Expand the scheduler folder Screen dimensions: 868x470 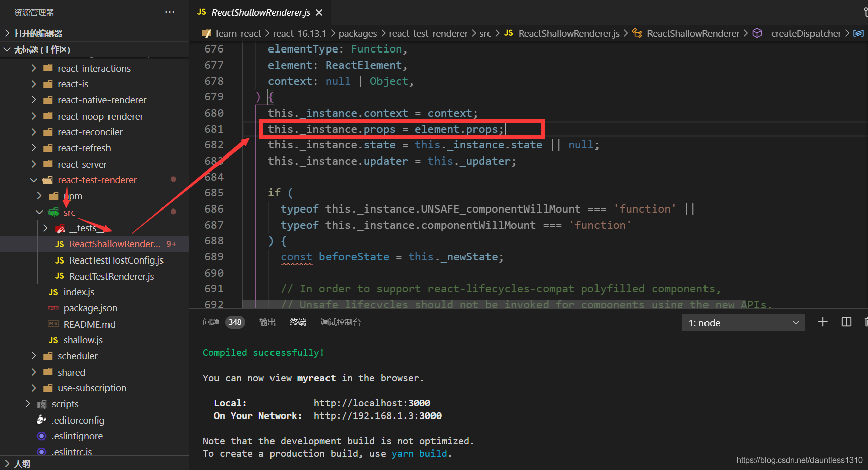point(94,356)
